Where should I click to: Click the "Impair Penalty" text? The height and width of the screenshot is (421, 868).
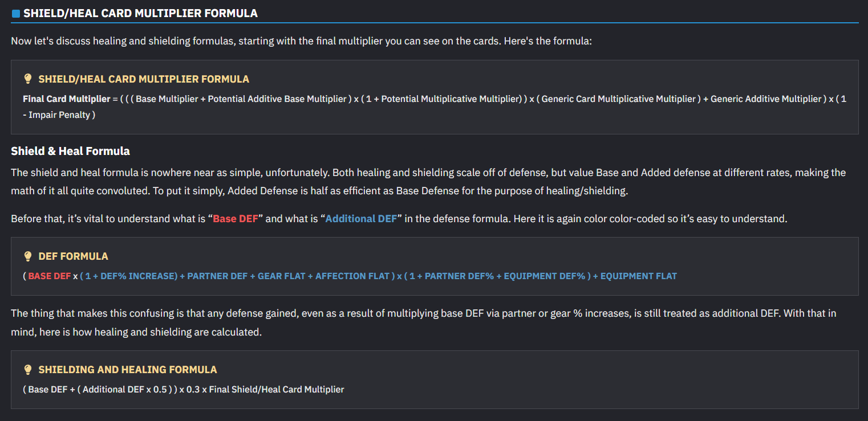tap(59, 115)
